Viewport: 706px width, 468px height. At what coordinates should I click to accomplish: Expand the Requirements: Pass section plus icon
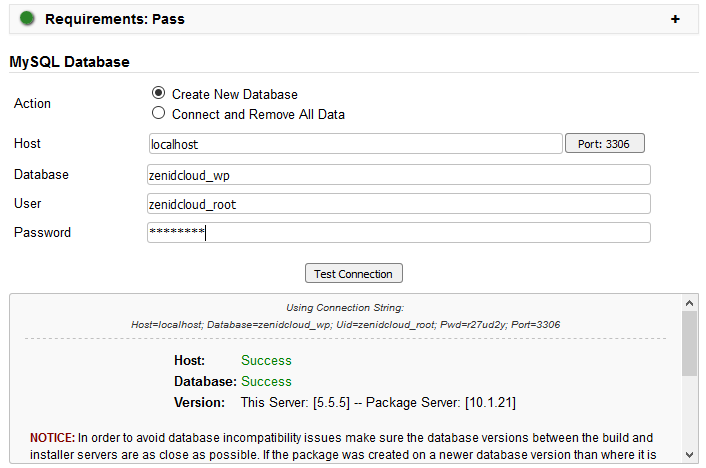tap(675, 19)
